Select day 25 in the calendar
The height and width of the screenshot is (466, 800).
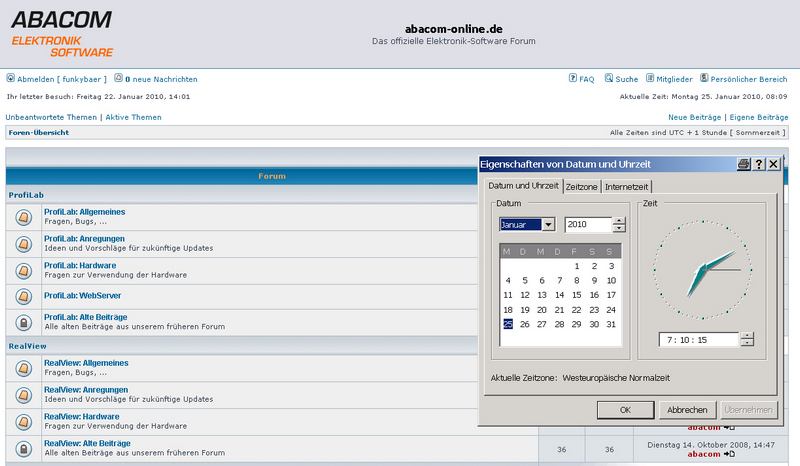click(x=508, y=324)
